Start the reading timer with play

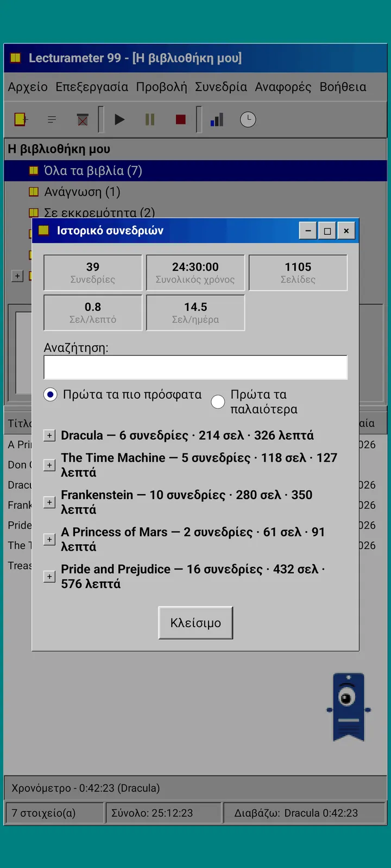(x=119, y=119)
